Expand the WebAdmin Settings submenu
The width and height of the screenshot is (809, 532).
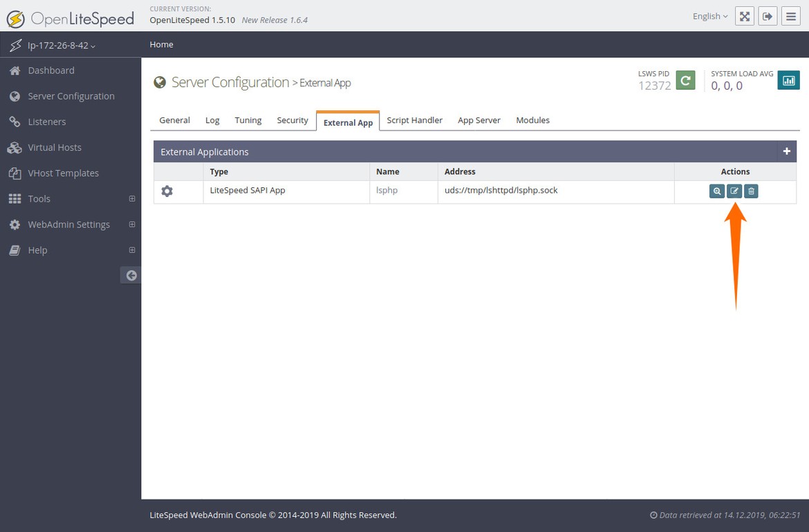pos(132,225)
